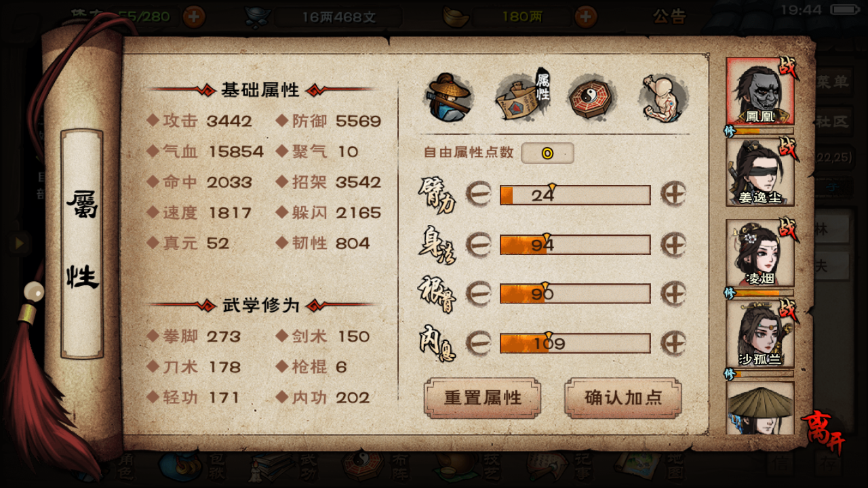Click the 确认加点 button
This screenshot has height=488, width=868.
click(623, 398)
